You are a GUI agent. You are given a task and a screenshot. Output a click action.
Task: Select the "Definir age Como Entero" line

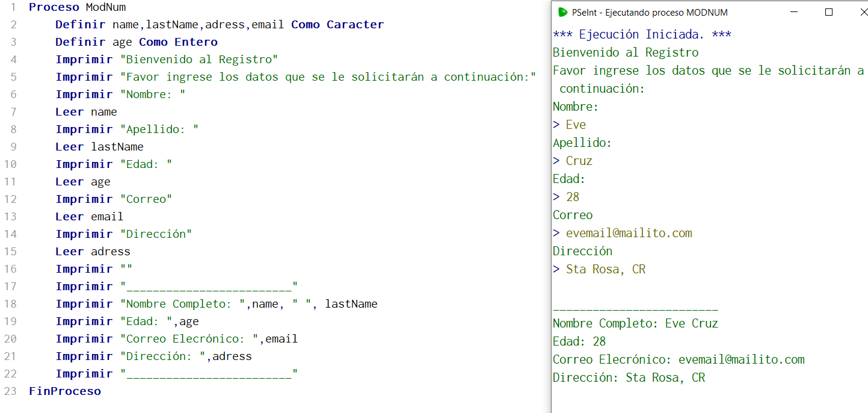click(135, 42)
